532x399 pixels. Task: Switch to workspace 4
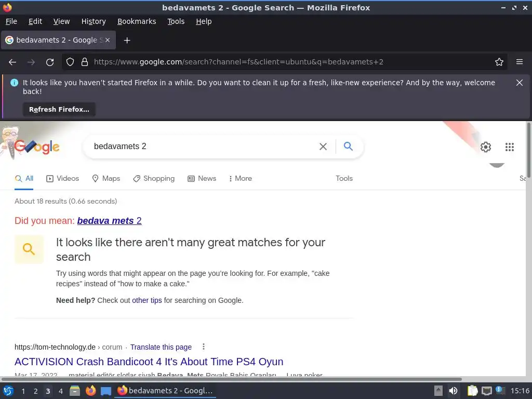[61, 391]
